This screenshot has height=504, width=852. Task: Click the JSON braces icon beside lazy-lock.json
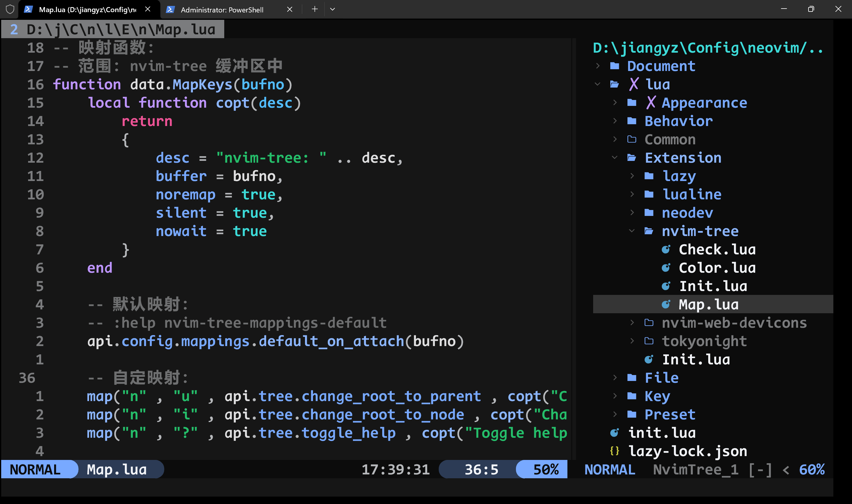[615, 451]
